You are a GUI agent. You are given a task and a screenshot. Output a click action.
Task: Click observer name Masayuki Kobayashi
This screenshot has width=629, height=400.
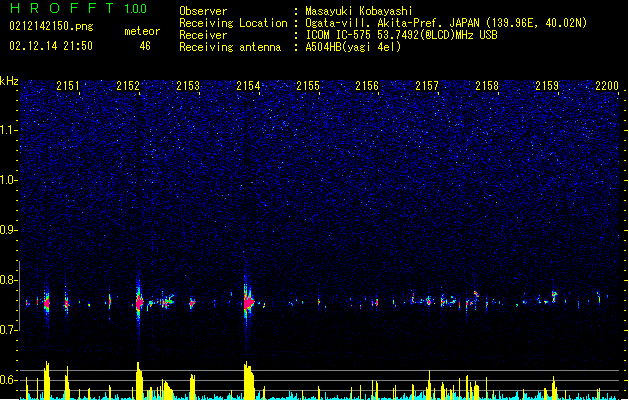point(359,11)
